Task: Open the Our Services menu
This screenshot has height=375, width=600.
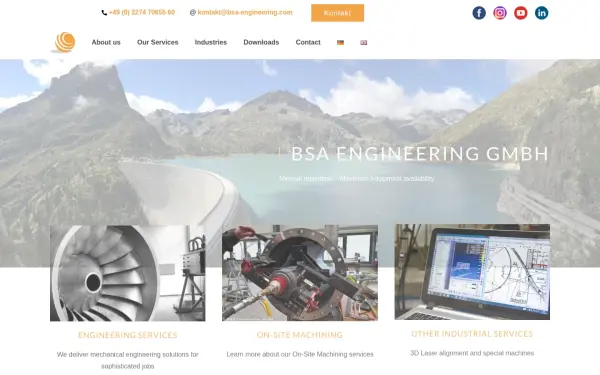Action: [158, 42]
